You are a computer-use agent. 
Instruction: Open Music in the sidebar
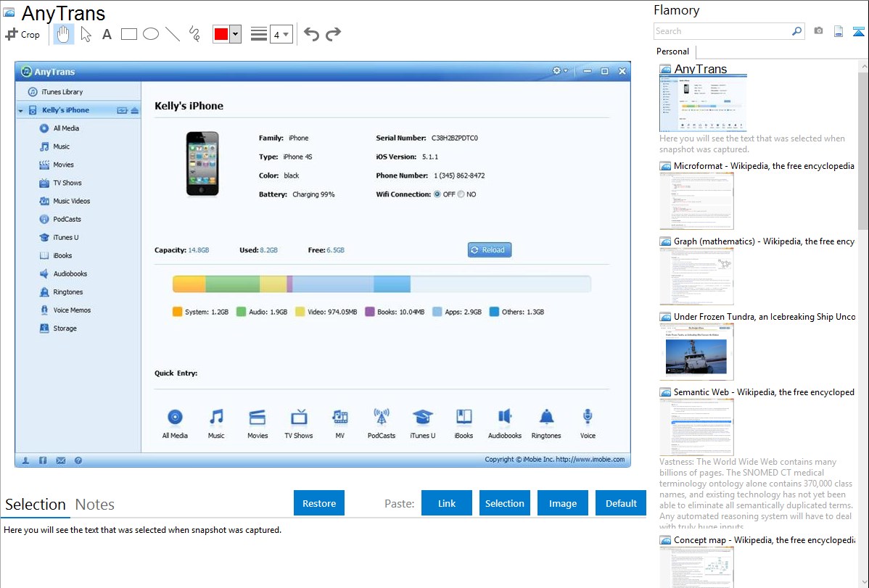coord(55,146)
